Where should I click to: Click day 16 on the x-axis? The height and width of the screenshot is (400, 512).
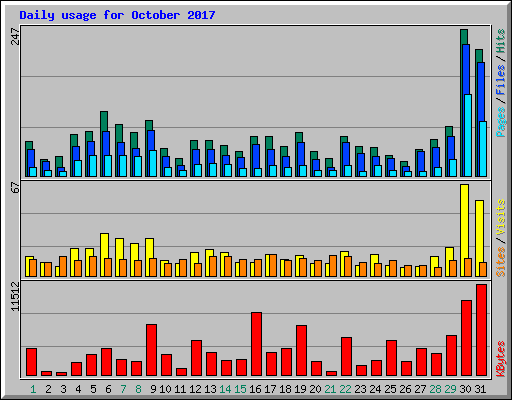click(255, 389)
